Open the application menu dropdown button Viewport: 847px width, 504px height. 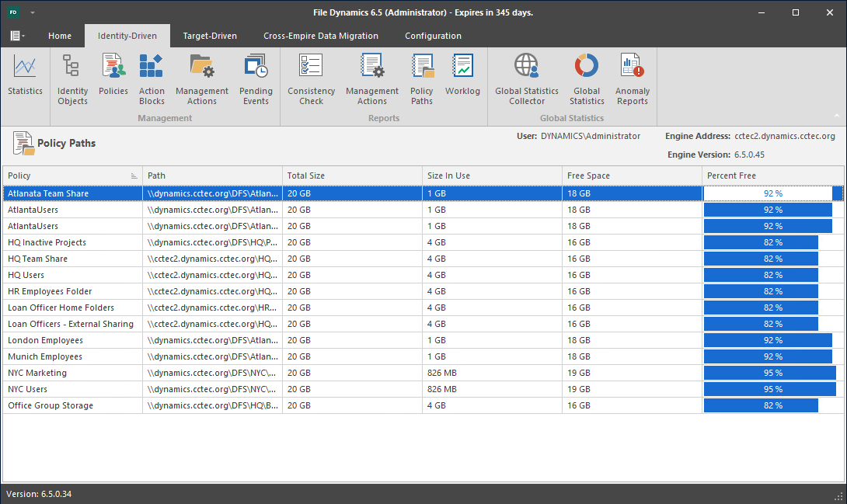17,36
